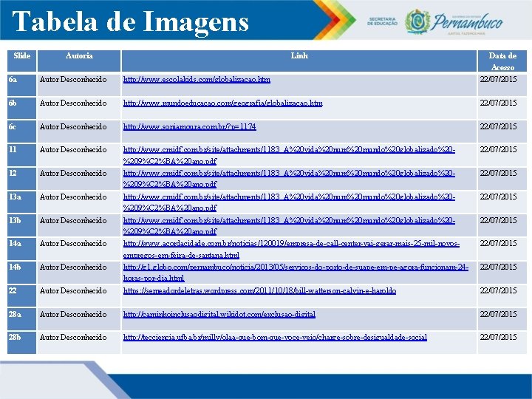Select slide cell 13b

point(21,225)
